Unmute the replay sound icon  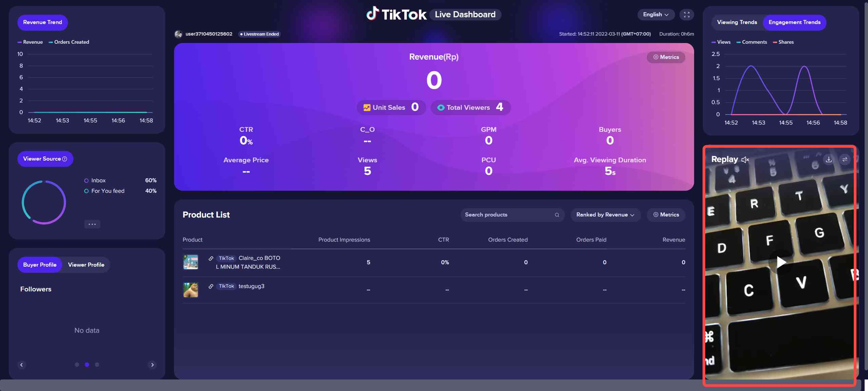[745, 160]
